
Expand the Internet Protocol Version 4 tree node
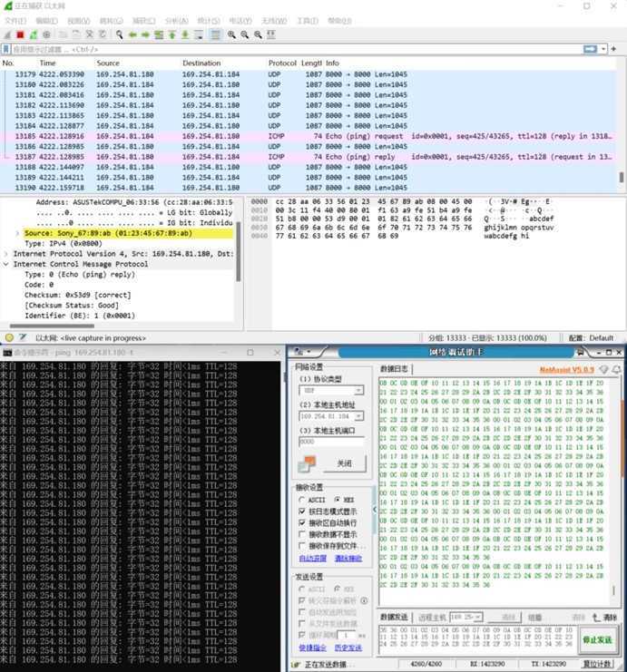6,254
